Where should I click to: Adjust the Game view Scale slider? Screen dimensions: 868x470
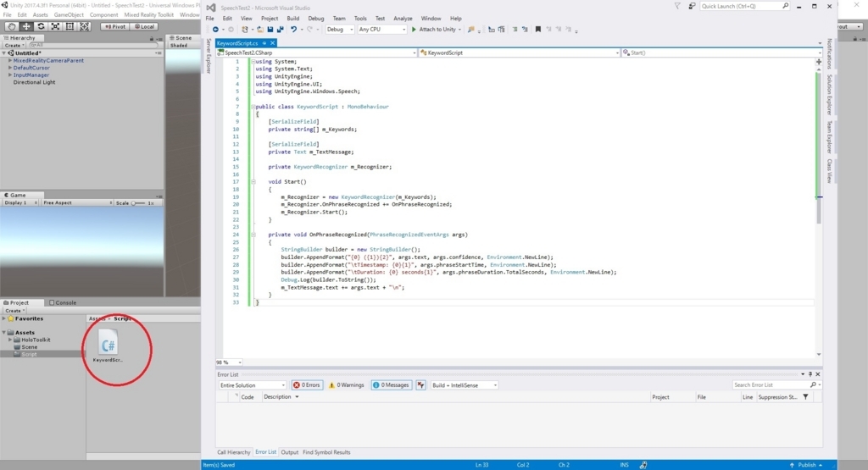tap(137, 203)
